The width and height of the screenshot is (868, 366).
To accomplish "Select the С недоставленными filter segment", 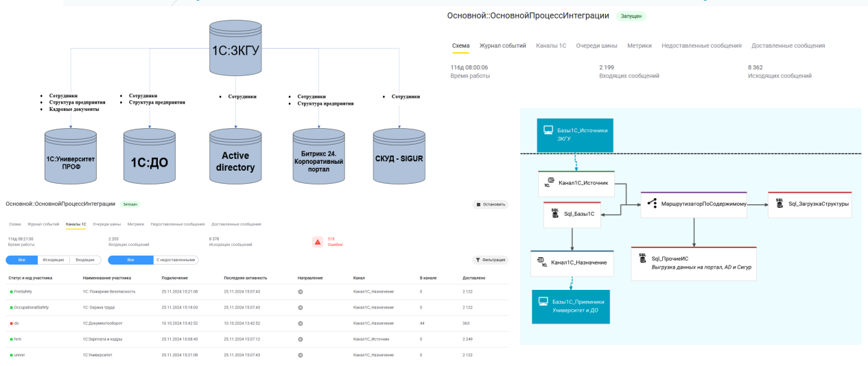I will point(176,260).
